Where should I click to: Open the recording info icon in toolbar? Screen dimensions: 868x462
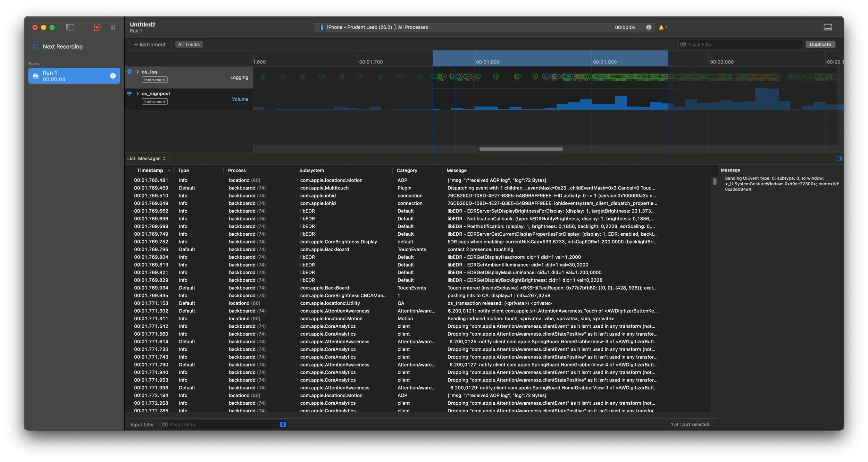click(649, 27)
